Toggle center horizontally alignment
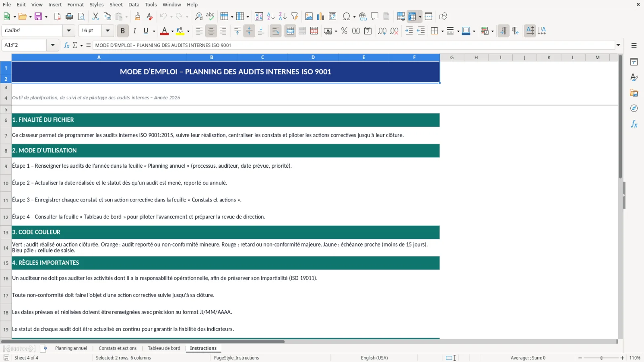This screenshot has height=362, width=644. pyautogui.click(x=211, y=31)
